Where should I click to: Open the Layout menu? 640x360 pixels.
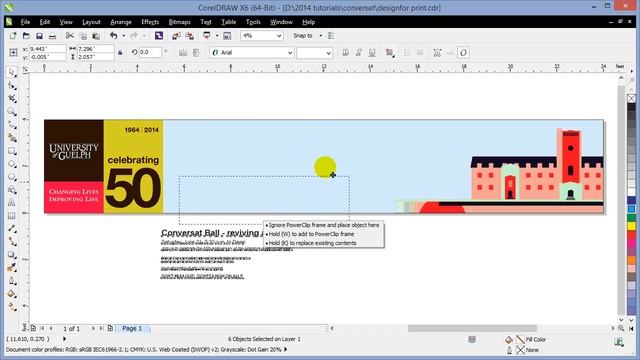[91, 22]
